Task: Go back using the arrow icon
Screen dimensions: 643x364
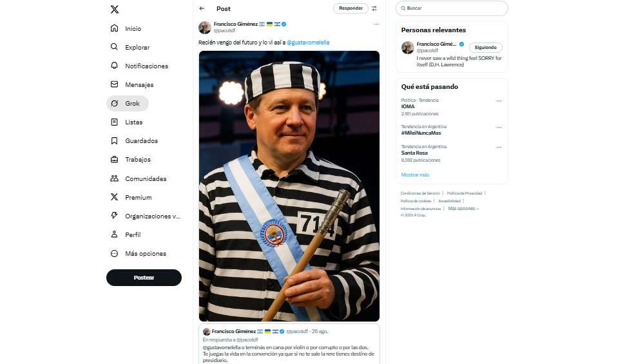Action: [202, 8]
